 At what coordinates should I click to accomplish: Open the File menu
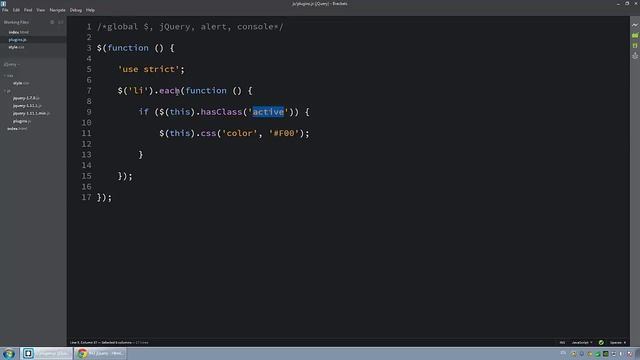(5, 10)
